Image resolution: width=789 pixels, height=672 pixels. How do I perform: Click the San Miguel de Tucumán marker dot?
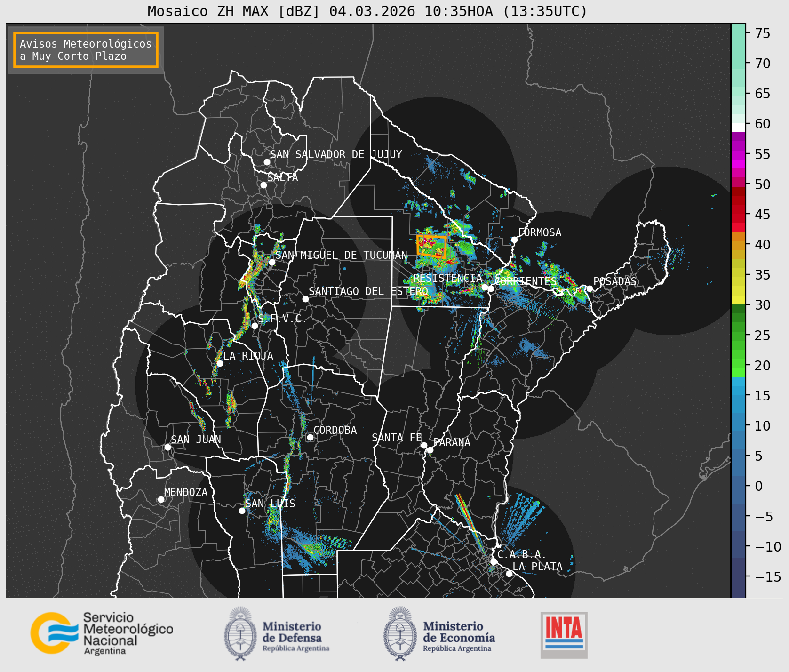[x=272, y=262]
